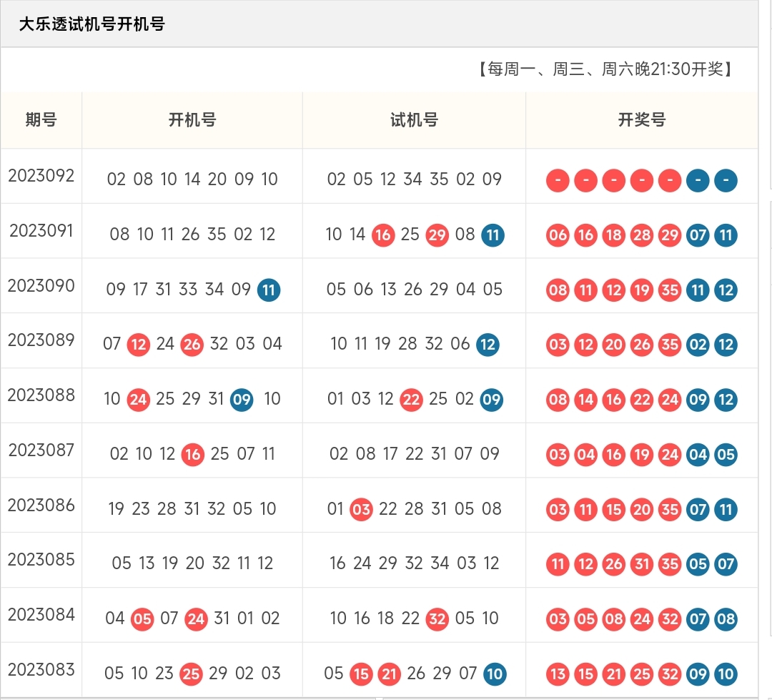The image size is (772, 700).
Task: Click red ball 29 in 2023091 试机号
Action: pos(437,235)
